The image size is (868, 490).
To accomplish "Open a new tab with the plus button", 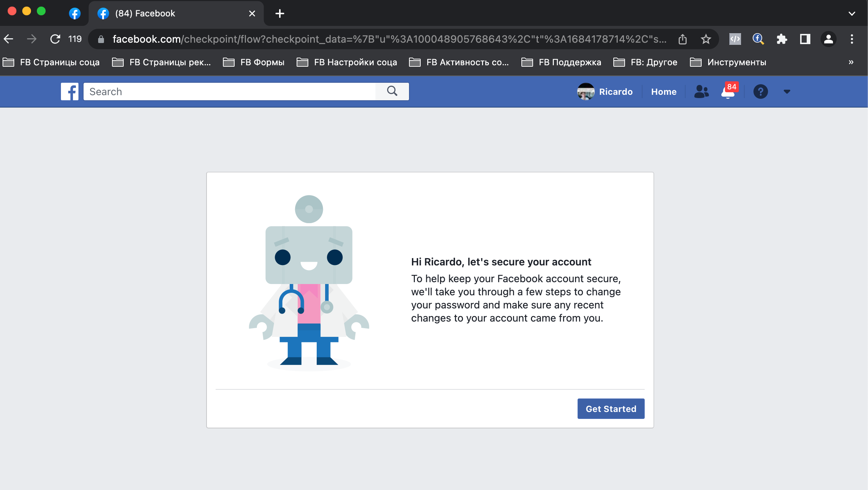I will pyautogui.click(x=280, y=13).
